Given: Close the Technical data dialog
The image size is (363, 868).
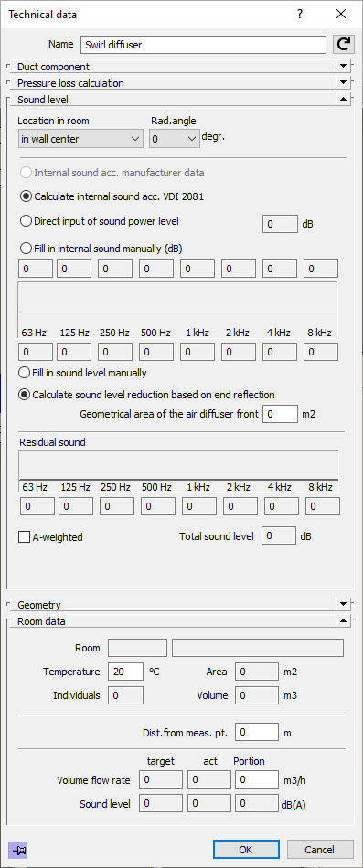Looking at the screenshot, I should [x=341, y=15].
